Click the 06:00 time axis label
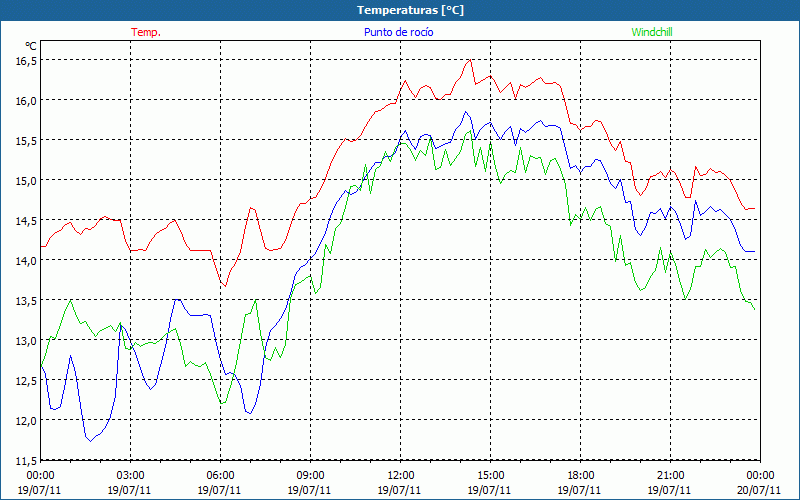This screenshot has height=500, width=800. pos(220,476)
